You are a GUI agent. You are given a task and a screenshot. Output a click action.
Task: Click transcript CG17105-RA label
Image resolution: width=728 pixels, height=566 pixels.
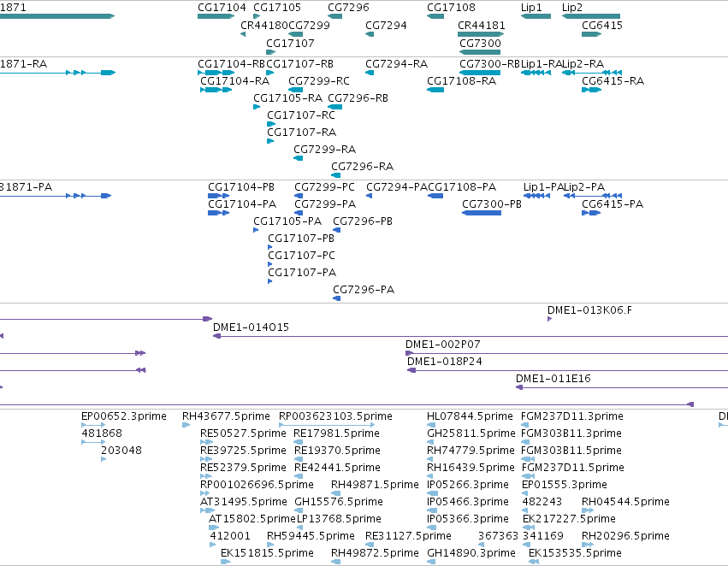[x=287, y=98]
